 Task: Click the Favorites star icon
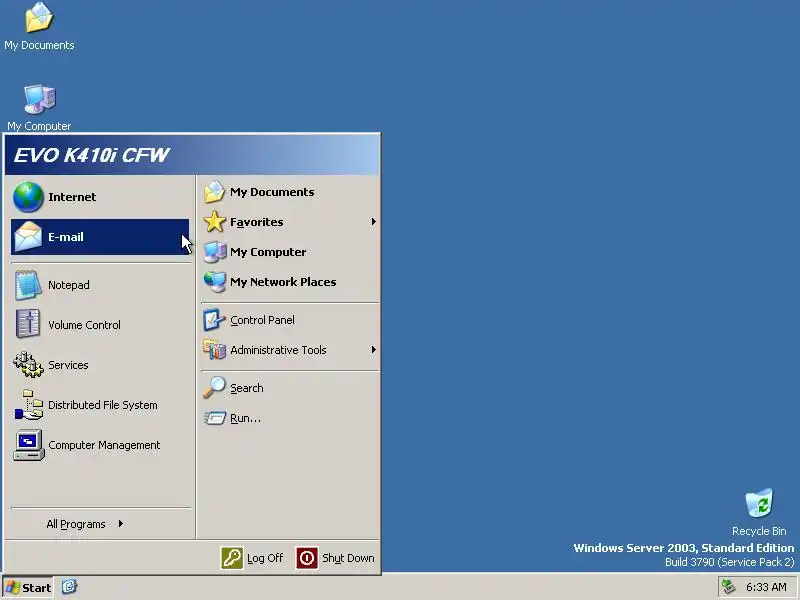214,222
